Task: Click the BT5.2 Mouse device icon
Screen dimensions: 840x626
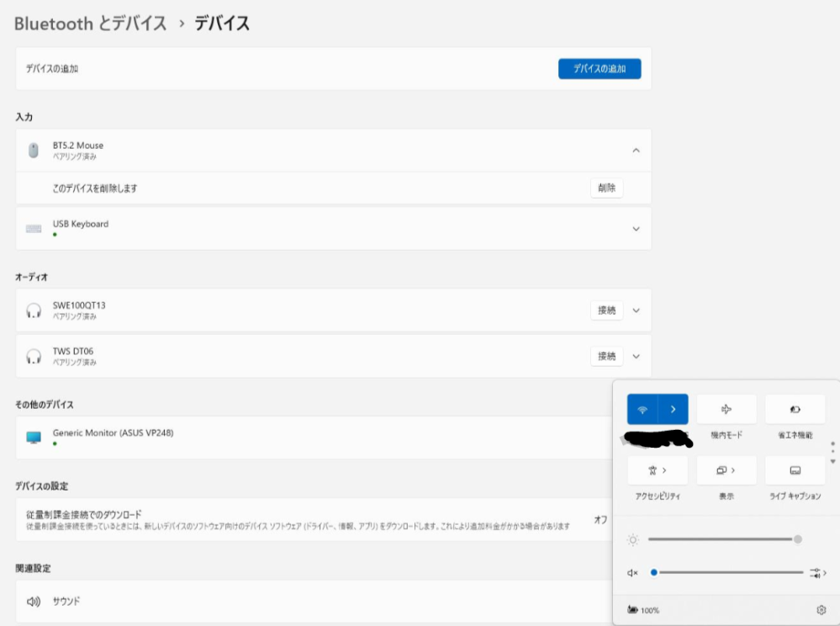Action: pyautogui.click(x=34, y=151)
